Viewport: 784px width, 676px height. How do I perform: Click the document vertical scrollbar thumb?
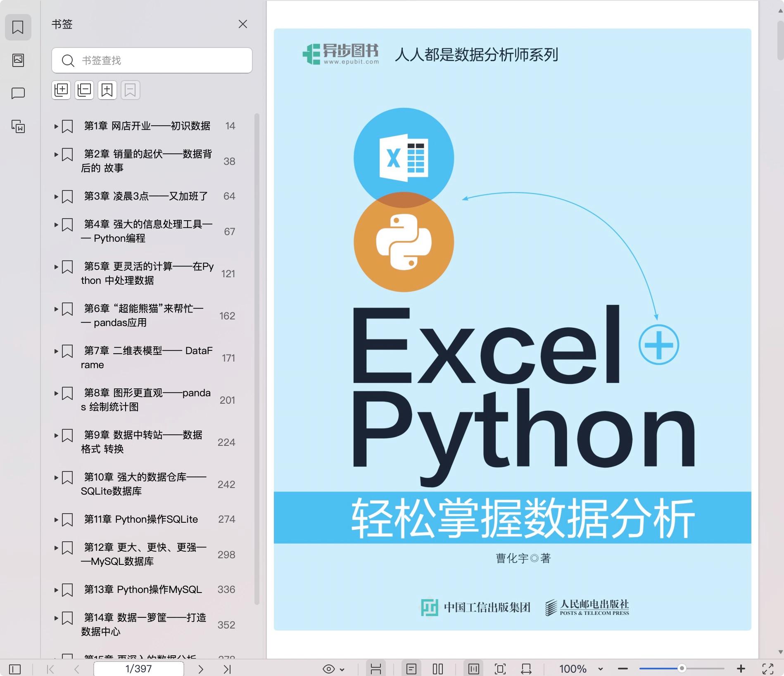click(x=780, y=41)
